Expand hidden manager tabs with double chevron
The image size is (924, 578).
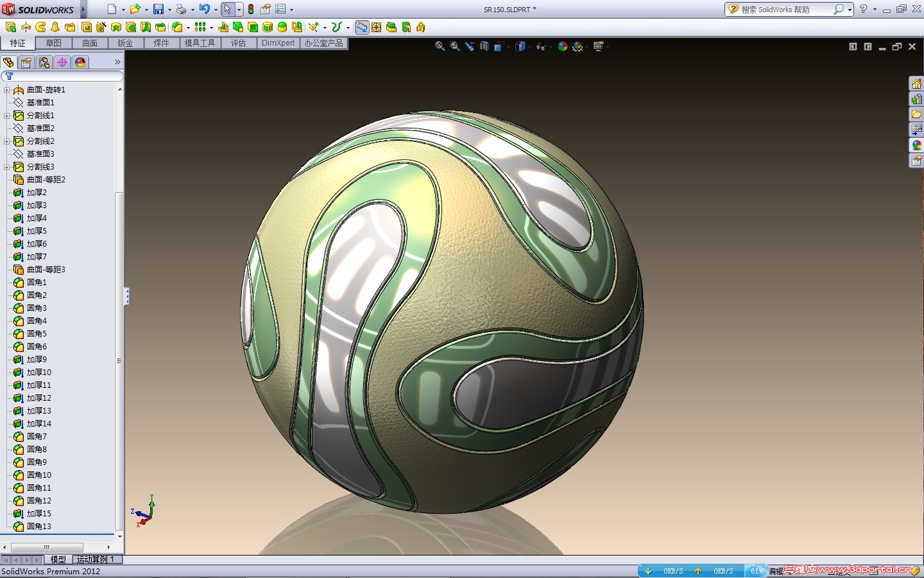click(x=117, y=62)
